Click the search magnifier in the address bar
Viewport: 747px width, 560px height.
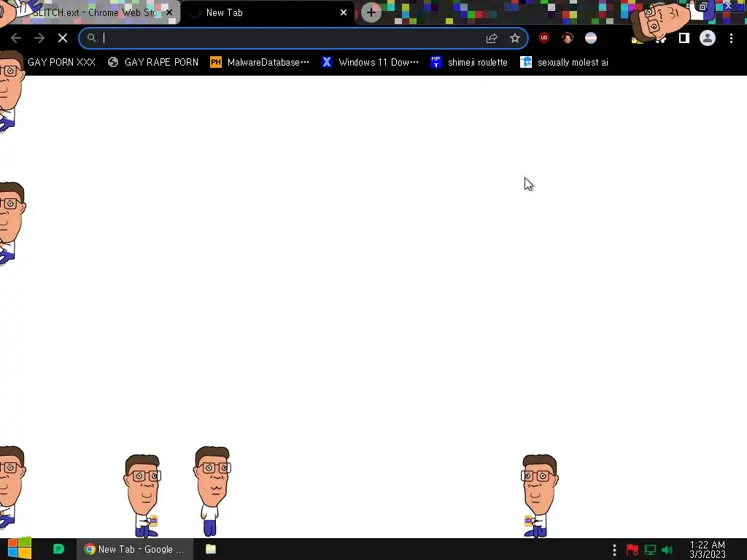(91, 38)
